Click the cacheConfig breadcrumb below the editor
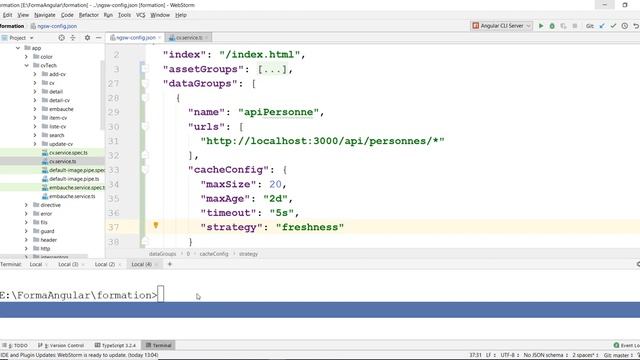The image size is (640, 360). 214,254
